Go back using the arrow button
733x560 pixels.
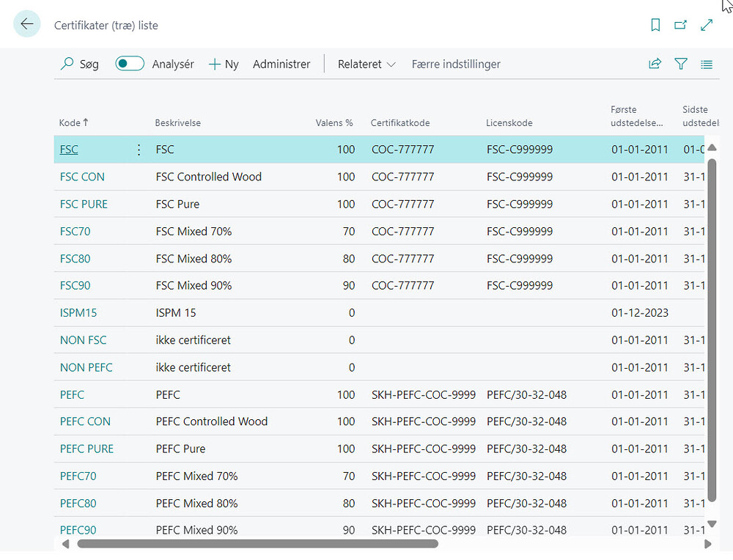(27, 24)
